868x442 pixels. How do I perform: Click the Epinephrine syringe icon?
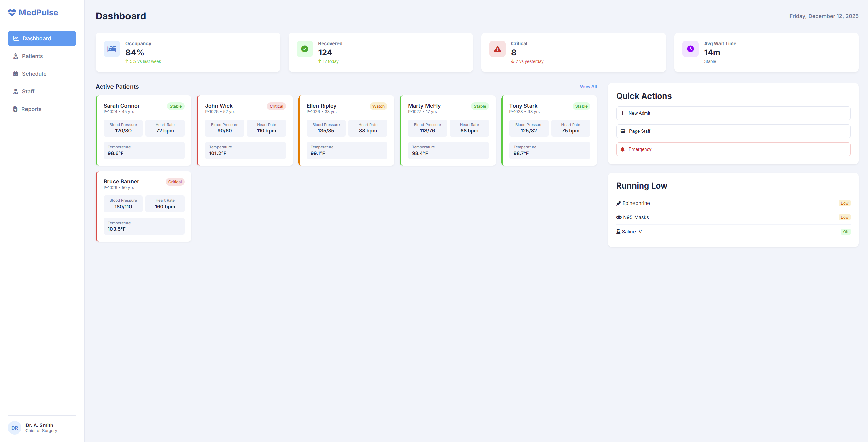point(619,203)
